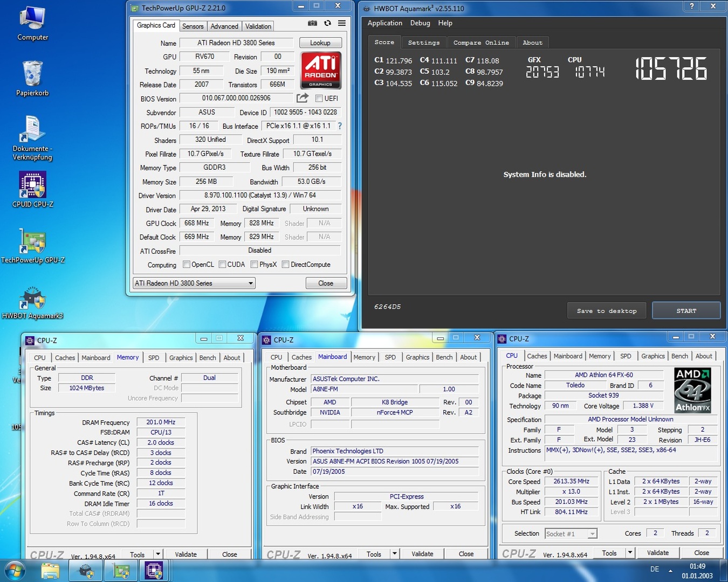Screen dimensions: 728x582
Task: Select the TechPowerUp GPU-Z desktop shortcut
Action: click(32, 246)
